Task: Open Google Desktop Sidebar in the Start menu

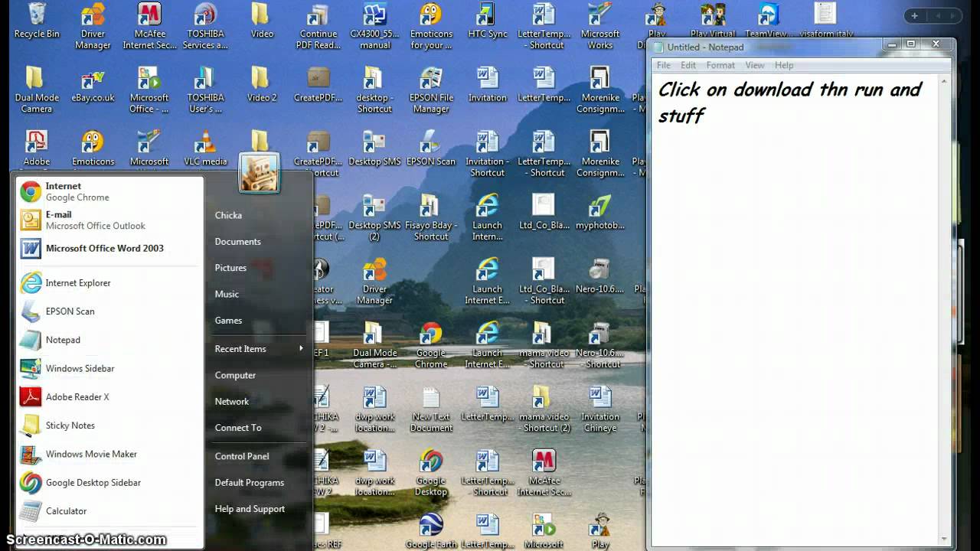Action: coord(109,483)
